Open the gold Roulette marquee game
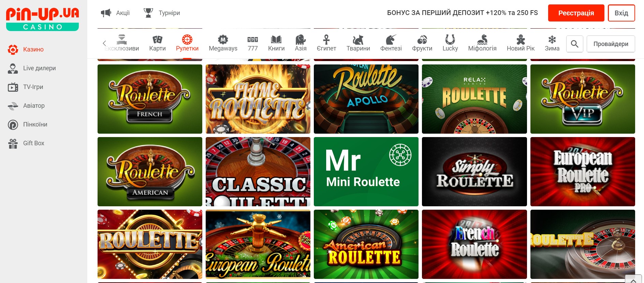This screenshot has height=283, width=644. (x=150, y=244)
